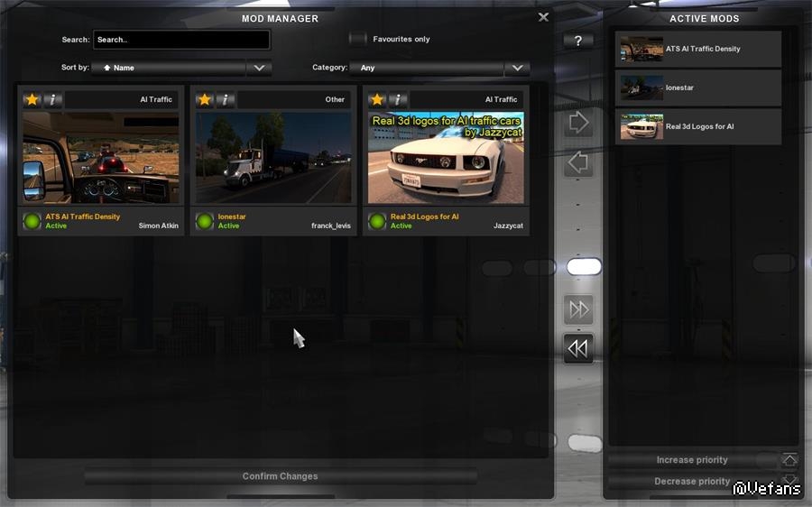This screenshot has width=812, height=507.
Task: Activate all mods with double right arrows
Action: (578, 309)
